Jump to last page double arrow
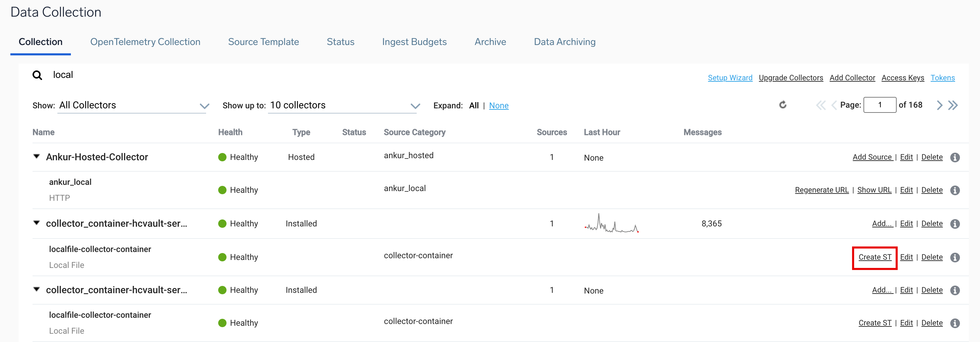The width and height of the screenshot is (980, 342). (x=953, y=105)
